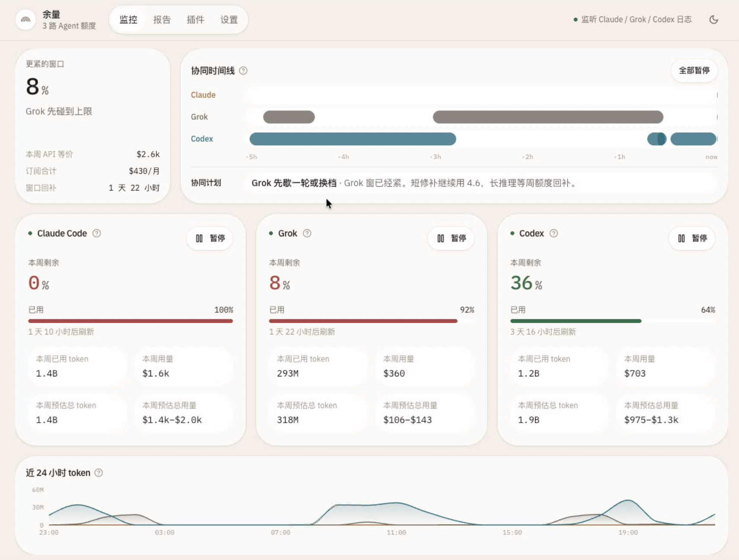Click Grok 318M 本周预估总 token tile
Image resolution: width=739 pixels, height=560 pixels.
pyautogui.click(x=319, y=414)
